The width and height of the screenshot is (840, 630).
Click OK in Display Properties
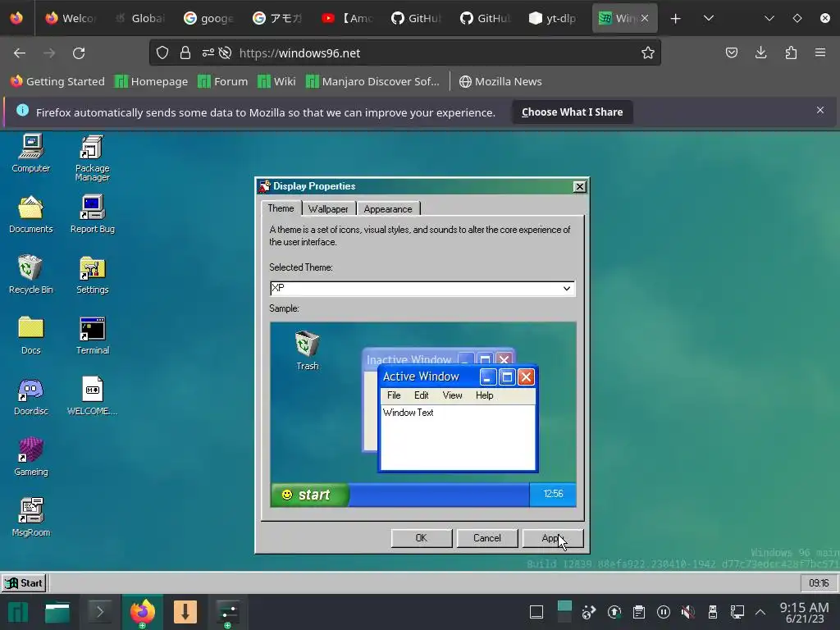[x=422, y=538]
